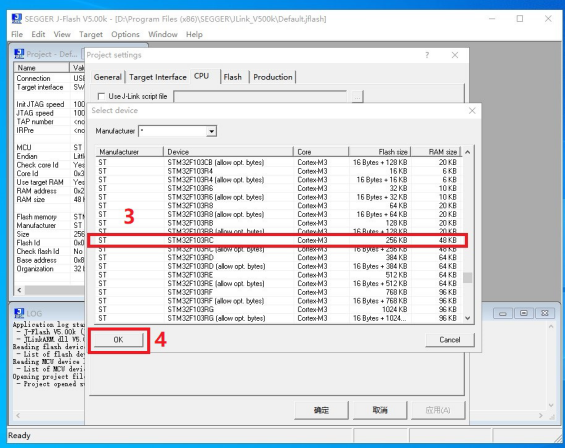This screenshot has height=448, width=565.
Task: Switch to the Flash tab
Action: click(232, 77)
